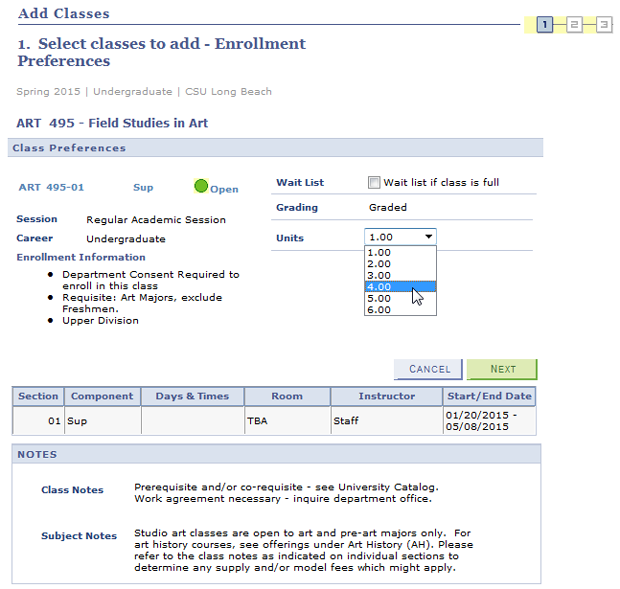Viewport: 620px width, 589px height.
Task: Click the Enrollment Information label
Action: (81, 257)
